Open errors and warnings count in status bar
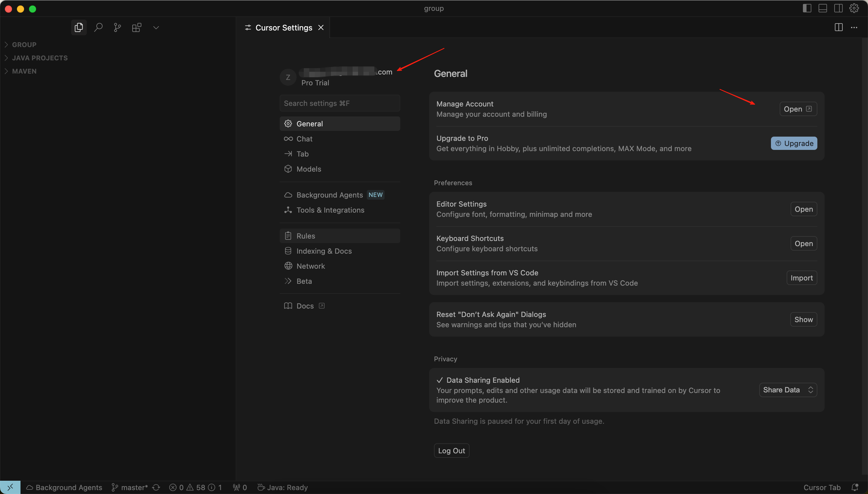The image size is (868, 494). [196, 488]
